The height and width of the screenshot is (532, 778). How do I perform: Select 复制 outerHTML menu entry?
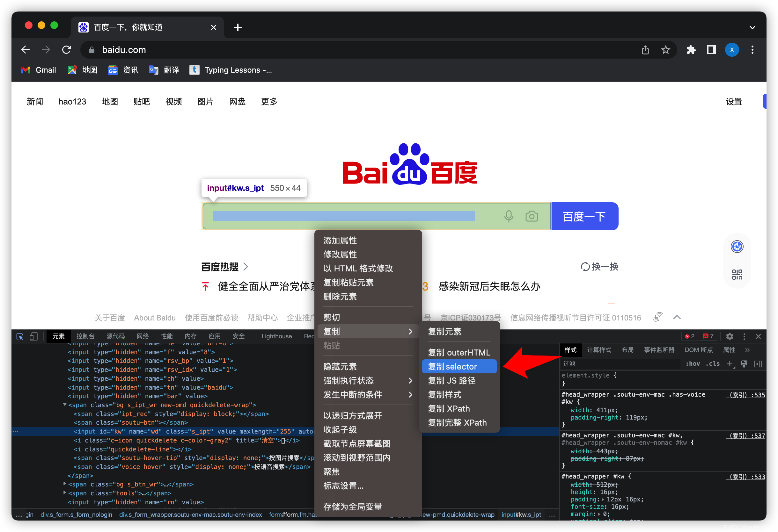click(459, 353)
